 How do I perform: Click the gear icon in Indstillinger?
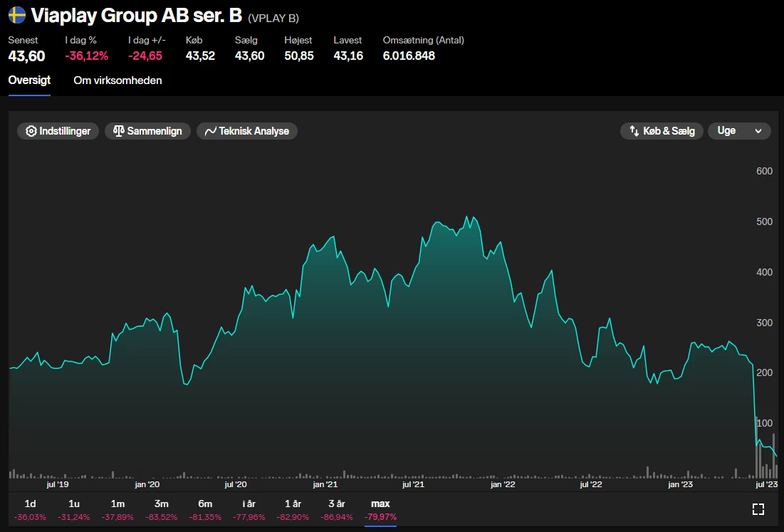31,131
